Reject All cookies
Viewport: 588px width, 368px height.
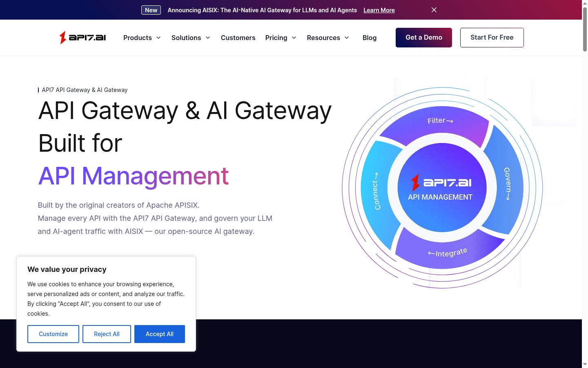107,334
